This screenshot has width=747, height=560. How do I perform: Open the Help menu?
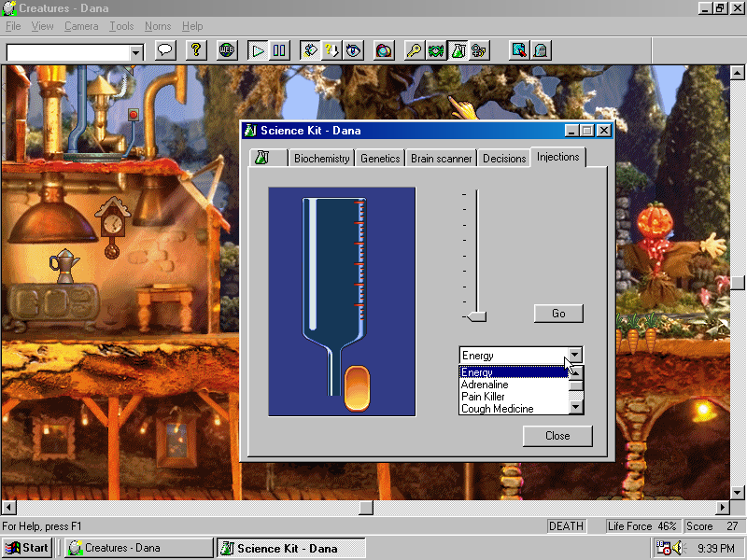click(x=192, y=26)
